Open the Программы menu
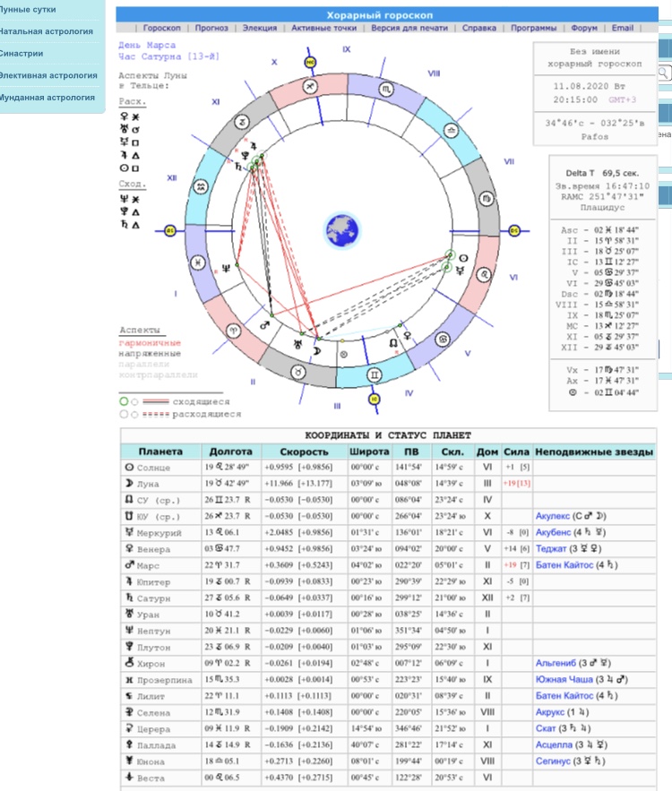This screenshot has width=672, height=791. point(533,28)
